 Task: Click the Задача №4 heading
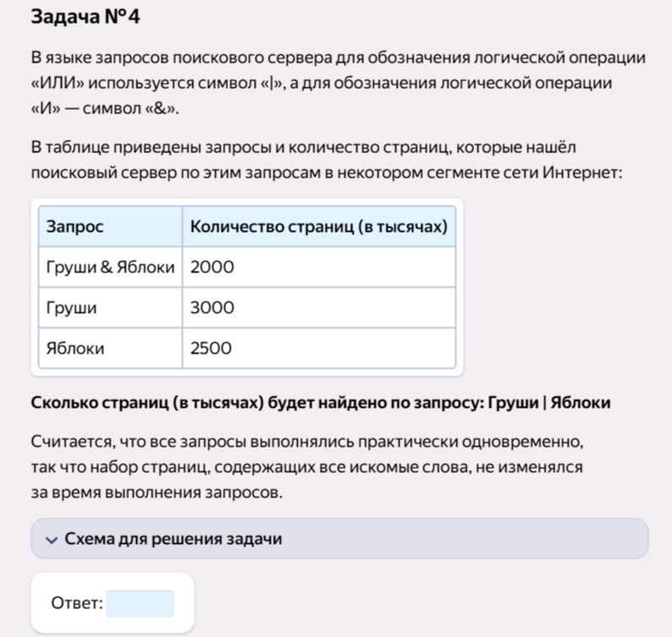coord(85,17)
